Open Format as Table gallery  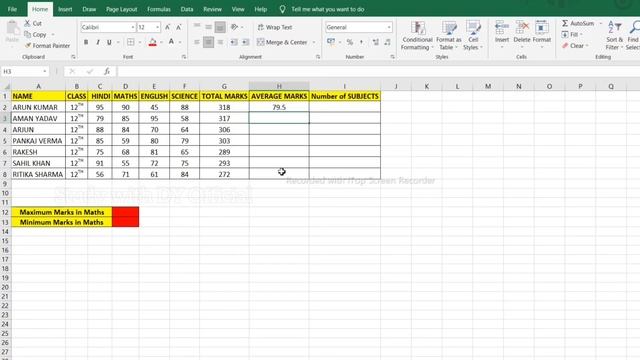pyautogui.click(x=449, y=36)
